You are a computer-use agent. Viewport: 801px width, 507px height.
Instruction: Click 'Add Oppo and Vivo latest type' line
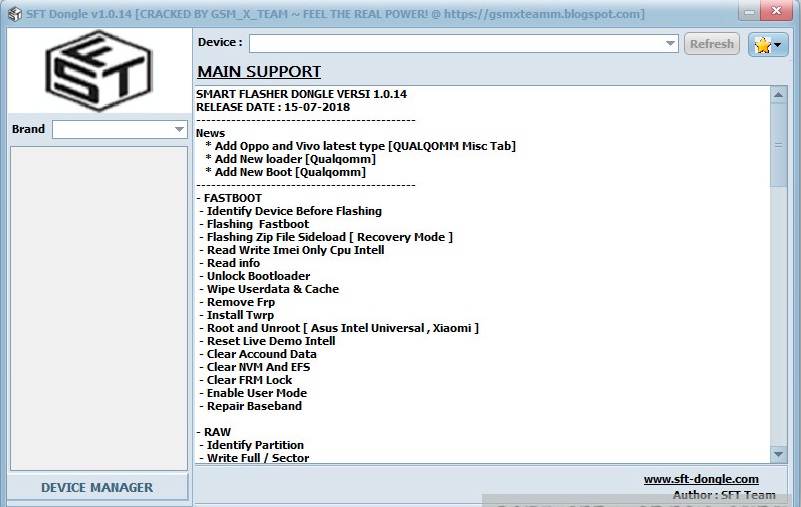tap(361, 146)
